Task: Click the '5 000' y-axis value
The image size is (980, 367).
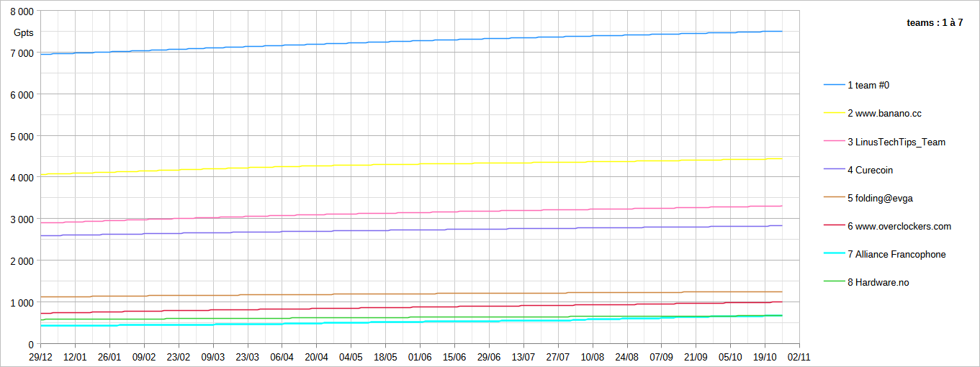Action: click(22, 136)
